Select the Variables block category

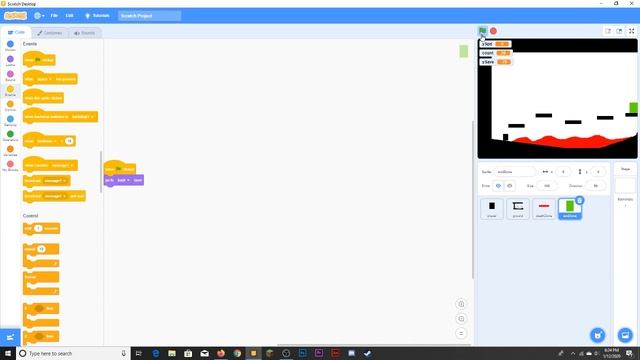tap(10, 151)
